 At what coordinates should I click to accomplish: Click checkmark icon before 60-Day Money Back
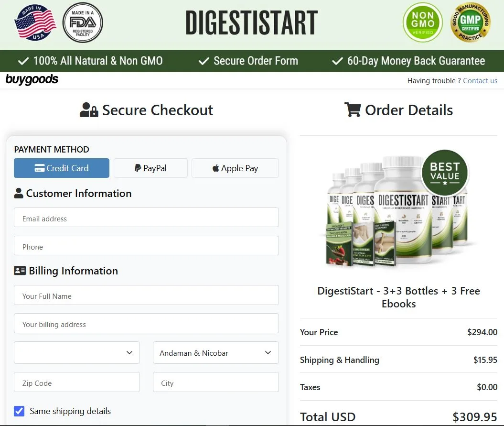pos(337,61)
